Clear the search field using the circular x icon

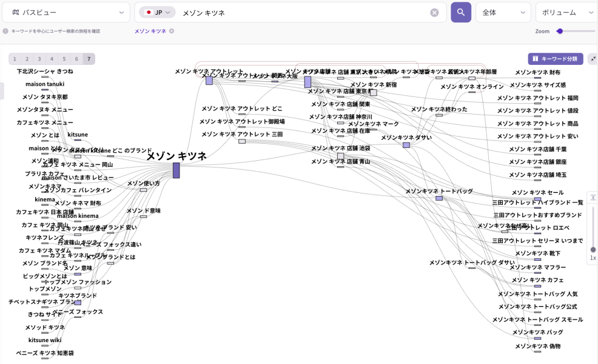coord(434,12)
